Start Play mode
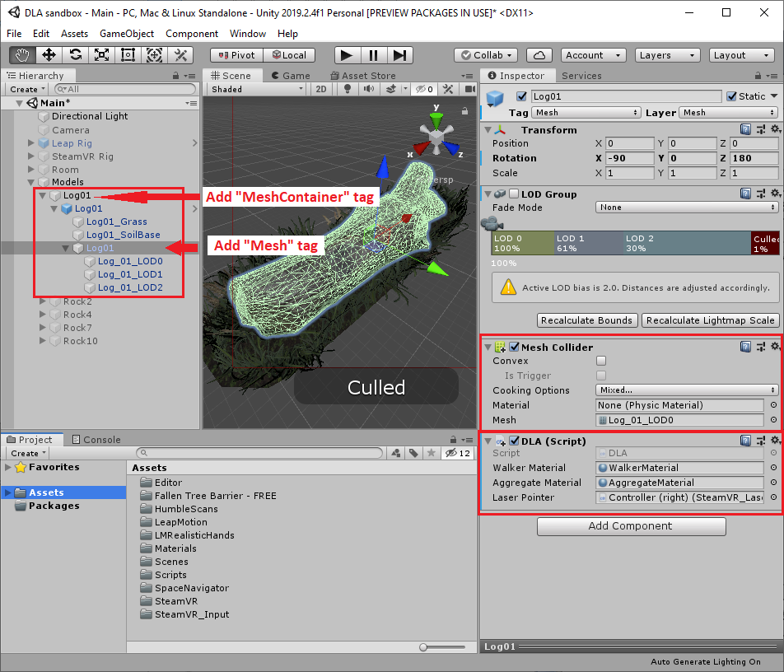This screenshot has height=672, width=784. pyautogui.click(x=347, y=55)
